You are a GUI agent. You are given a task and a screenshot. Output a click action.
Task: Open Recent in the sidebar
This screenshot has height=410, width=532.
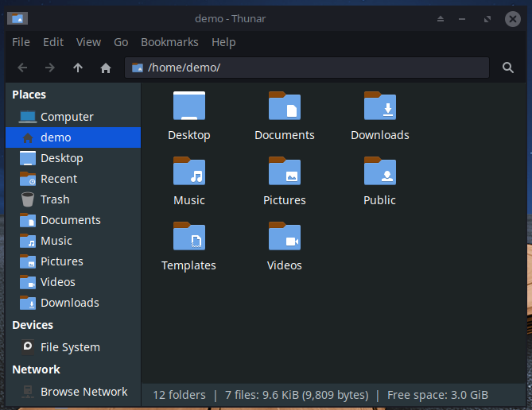point(73,179)
